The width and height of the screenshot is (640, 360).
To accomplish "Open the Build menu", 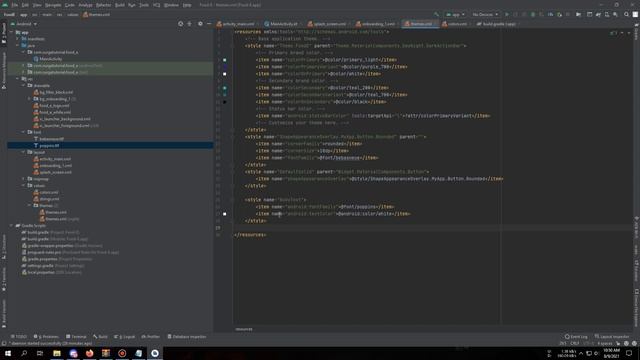I will 120,5.
